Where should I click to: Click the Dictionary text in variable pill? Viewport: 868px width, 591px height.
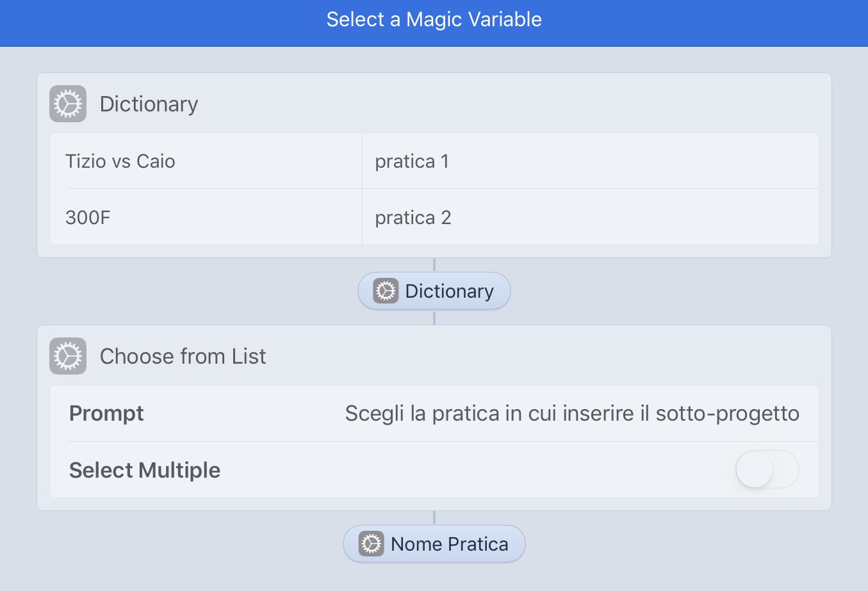tap(450, 291)
